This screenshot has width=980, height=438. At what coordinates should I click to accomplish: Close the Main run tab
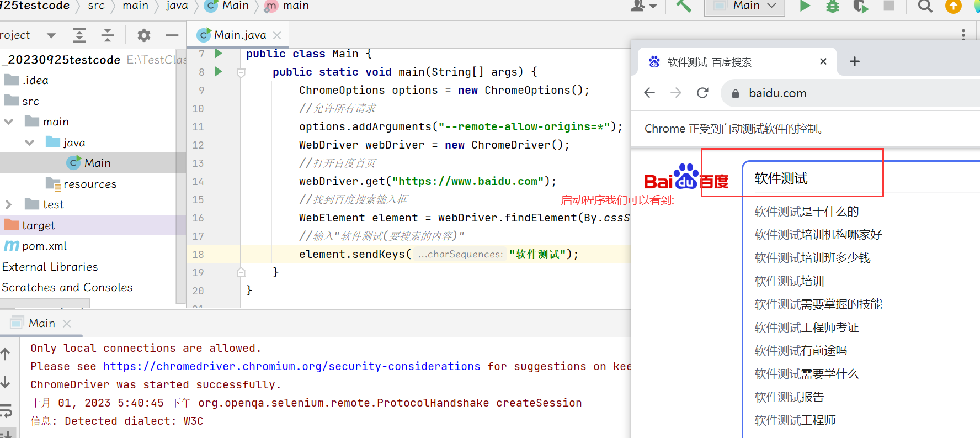click(67, 324)
